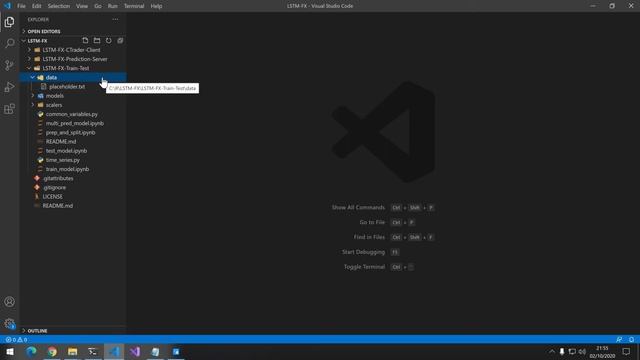The image size is (640, 360).
Task: Open the root README.md file
Action: [x=73, y=206]
